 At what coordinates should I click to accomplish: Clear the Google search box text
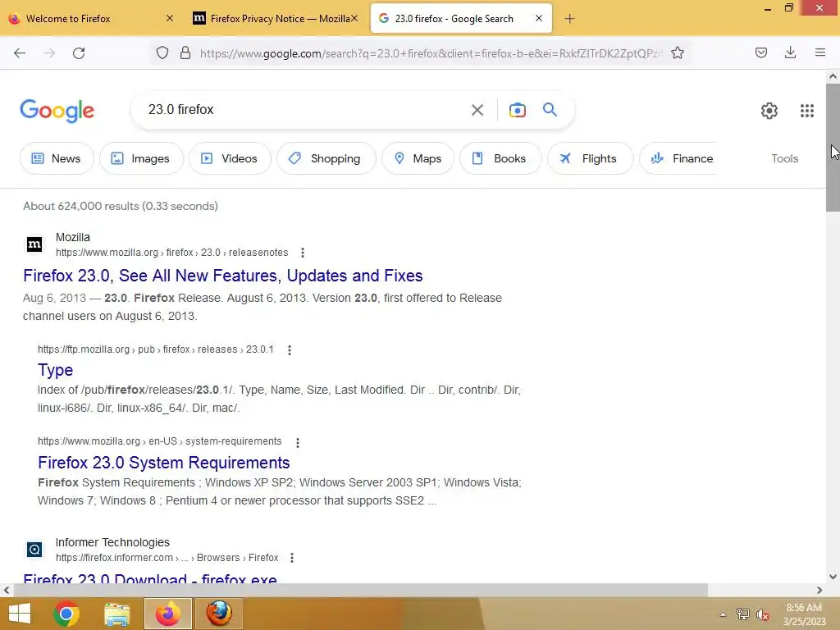[477, 110]
